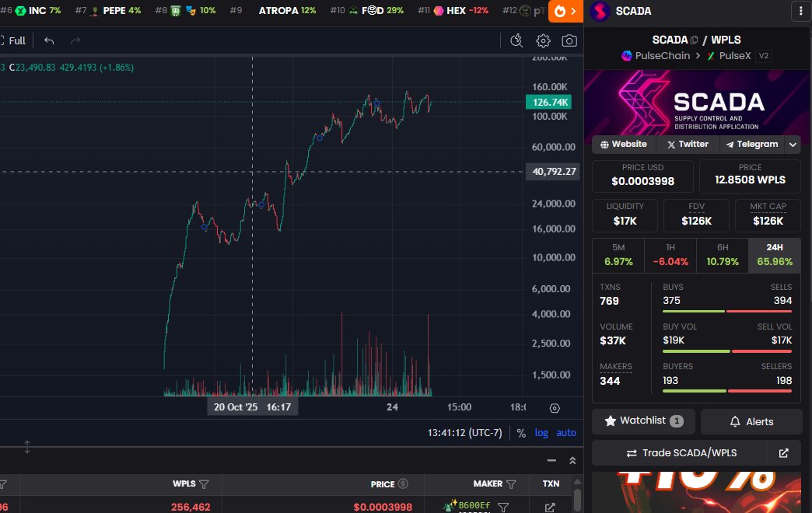Viewport: 812px width, 513px height.
Task: Click the FDV $126K box
Action: click(x=697, y=215)
